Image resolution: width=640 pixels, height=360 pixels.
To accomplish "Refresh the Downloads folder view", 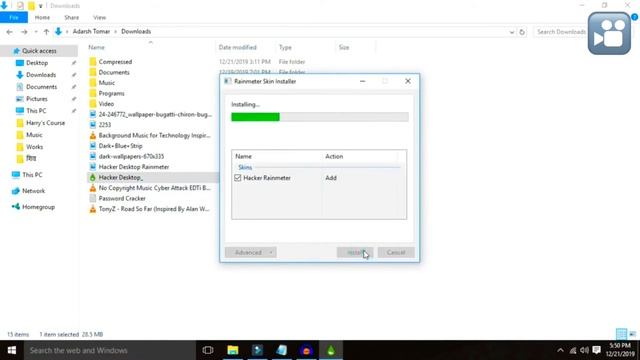I will click(x=522, y=32).
